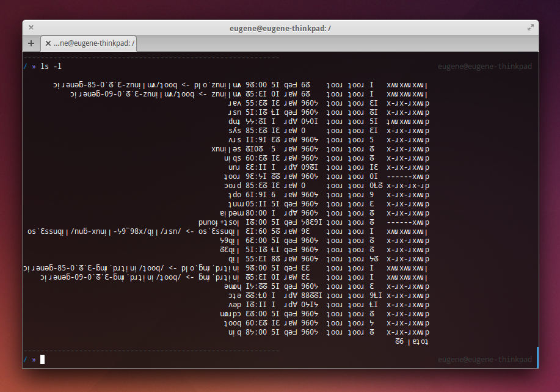560x392 pixels.
Task: Click the 'media' directory entry
Action: coord(222,213)
